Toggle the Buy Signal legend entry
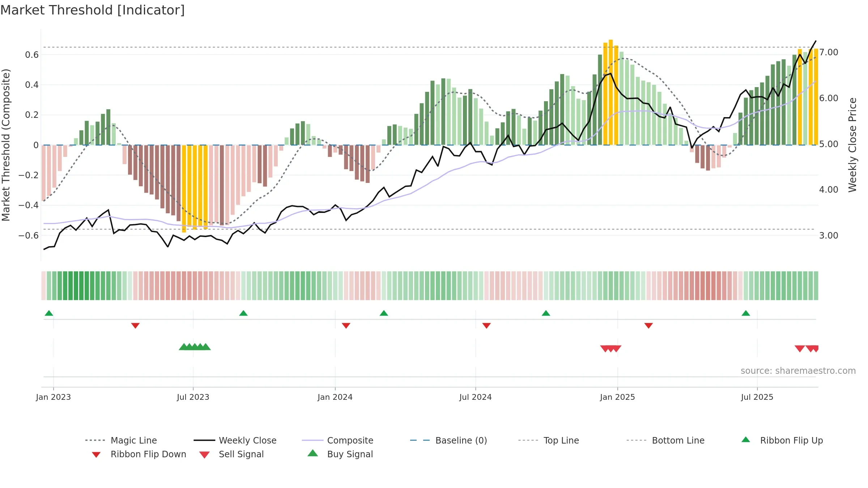The image size is (868, 488). pyautogui.click(x=340, y=454)
